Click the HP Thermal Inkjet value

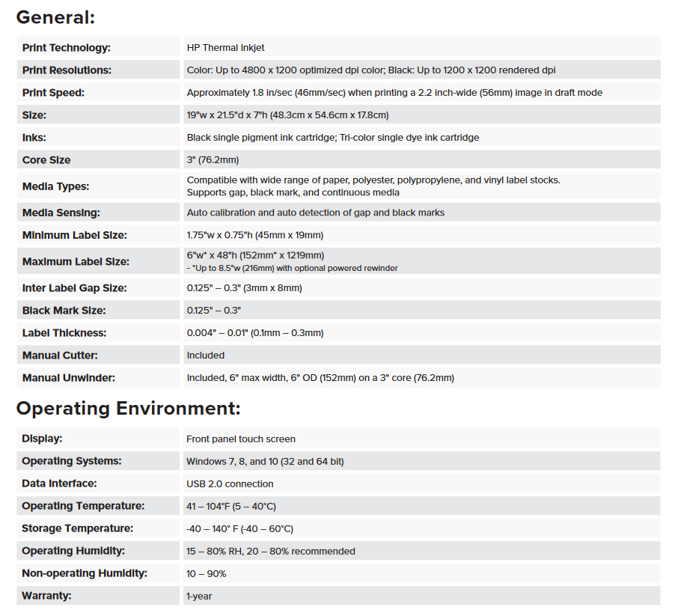pyautogui.click(x=225, y=48)
